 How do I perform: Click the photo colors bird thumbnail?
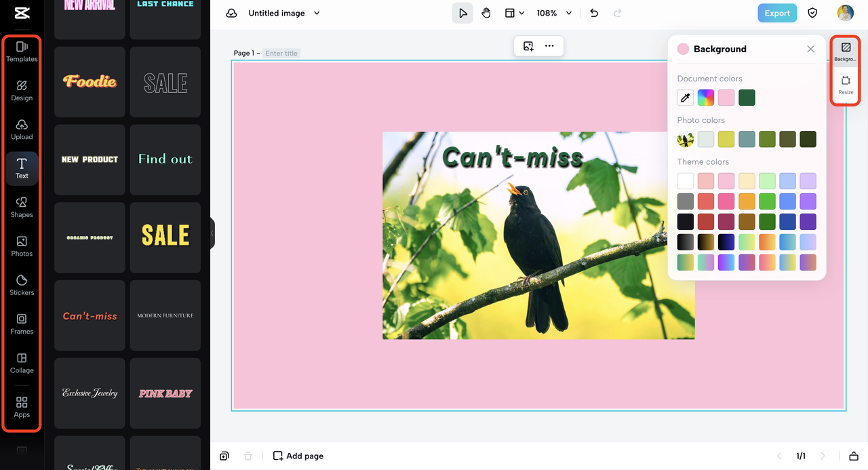click(686, 139)
